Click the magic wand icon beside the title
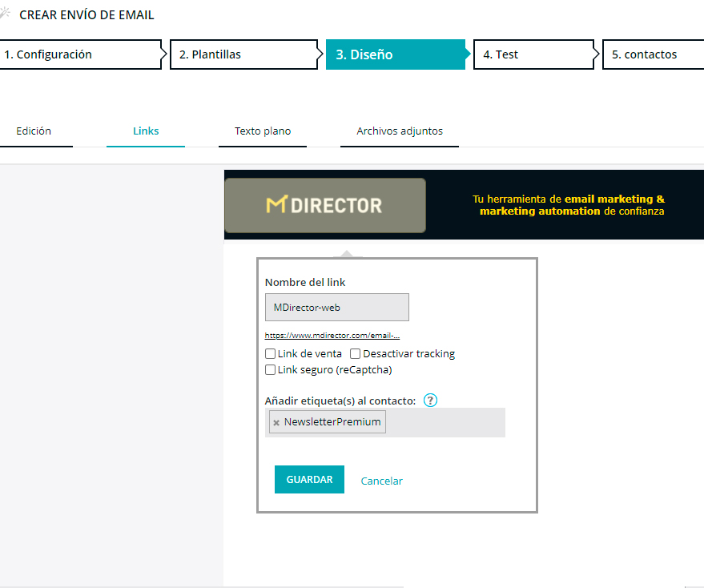Viewport: 704px width, 588px height. click(x=5, y=13)
